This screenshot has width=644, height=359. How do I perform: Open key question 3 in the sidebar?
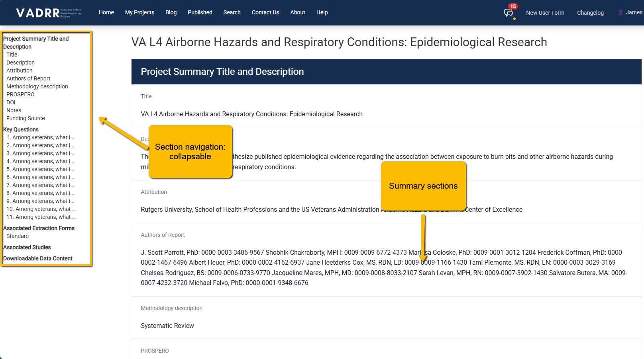[x=40, y=153]
